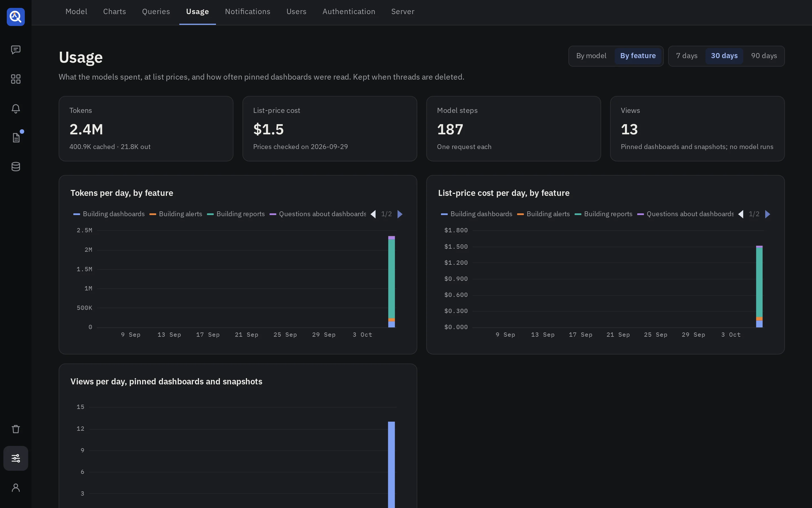Viewport: 812px width, 508px height.
Task: Toggle Building reports series in cost chart
Action: click(604, 214)
